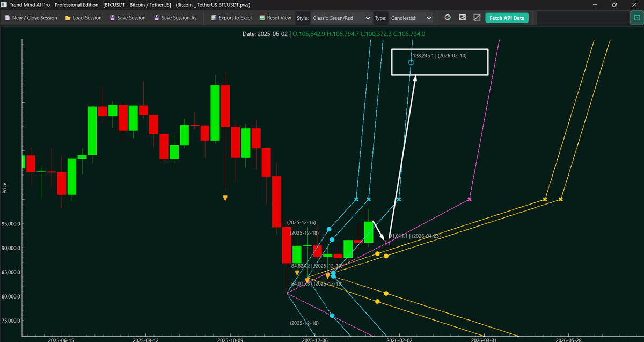The image size is (644, 342).
Task: Select the 128,245.1 blue square target marker
Action: click(x=411, y=62)
